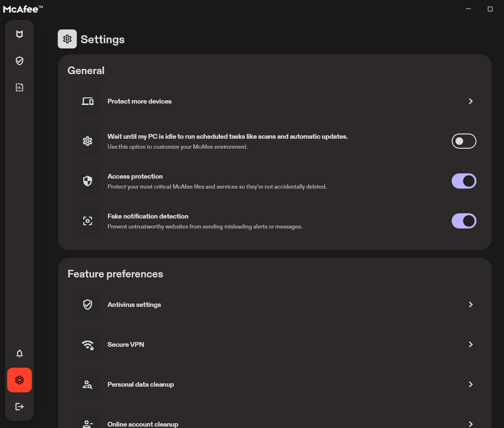This screenshot has width=504, height=428.
Task: Turn off Access protection toggle
Action: (x=464, y=181)
